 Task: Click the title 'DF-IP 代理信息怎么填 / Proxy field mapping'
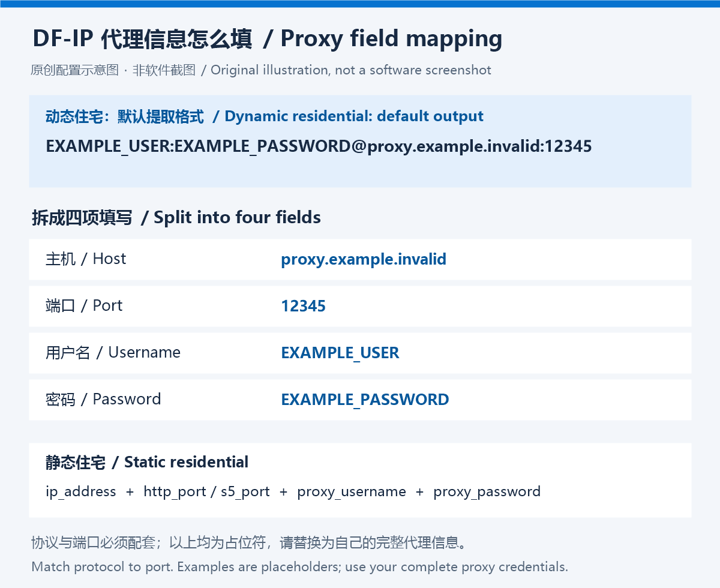[268, 39]
